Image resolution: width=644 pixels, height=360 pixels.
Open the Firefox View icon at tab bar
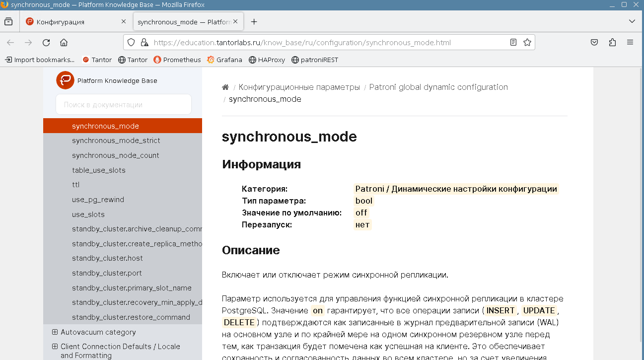tap(8, 22)
